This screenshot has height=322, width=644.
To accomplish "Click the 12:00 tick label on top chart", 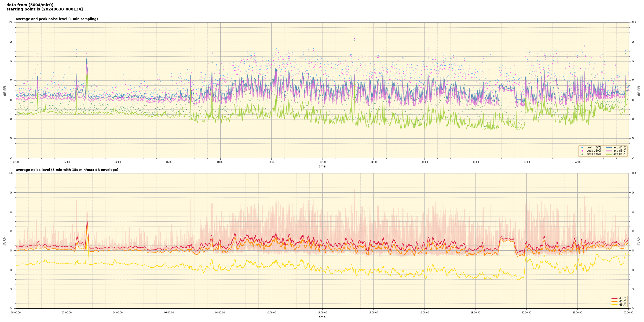I will (x=322, y=162).
